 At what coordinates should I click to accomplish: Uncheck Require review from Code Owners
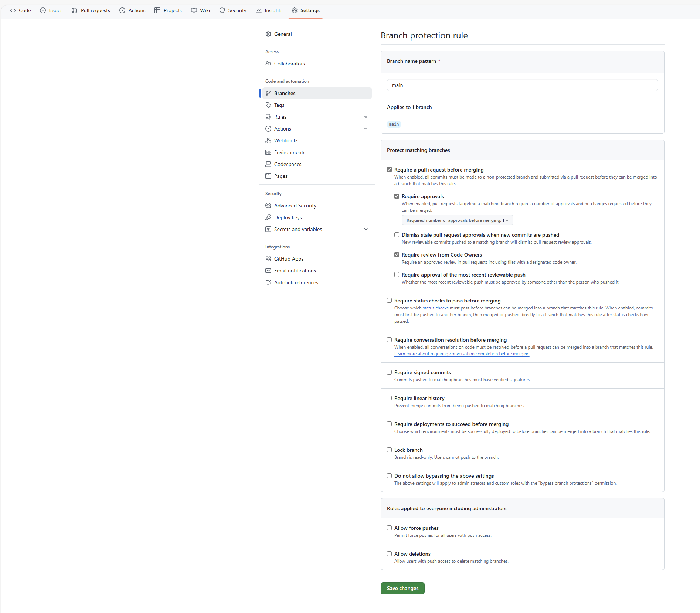tap(397, 255)
